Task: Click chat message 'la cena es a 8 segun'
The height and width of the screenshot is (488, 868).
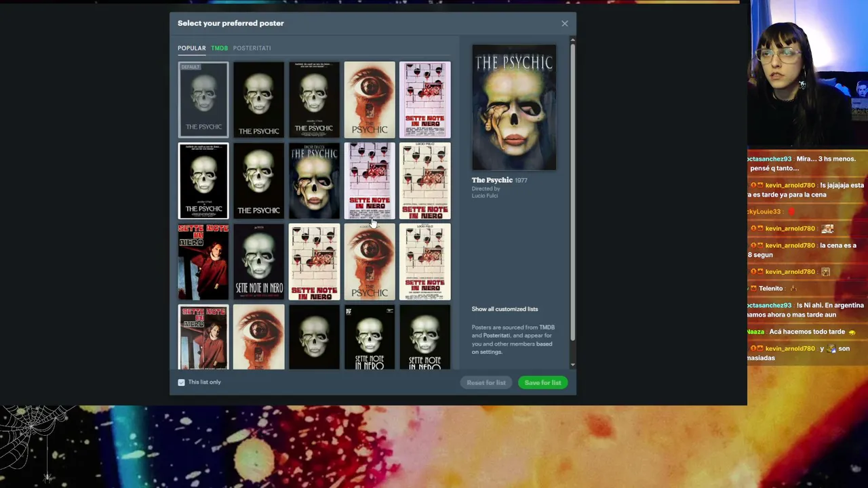Action: pos(802,250)
